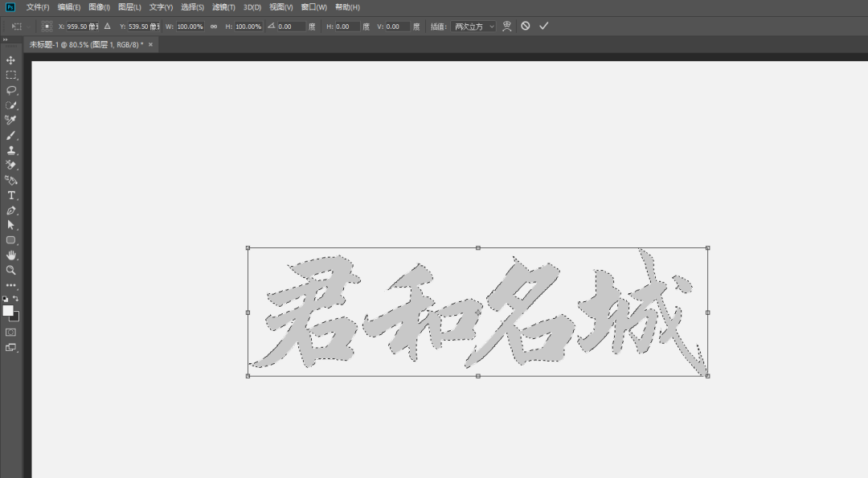The height and width of the screenshot is (478, 868).
Task: Open the 视图(V) menu
Action: (281, 7)
